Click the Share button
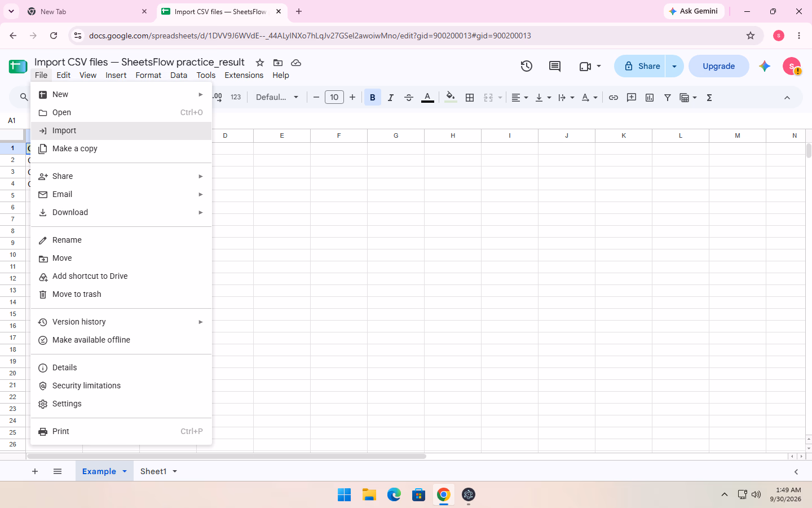 coord(641,66)
